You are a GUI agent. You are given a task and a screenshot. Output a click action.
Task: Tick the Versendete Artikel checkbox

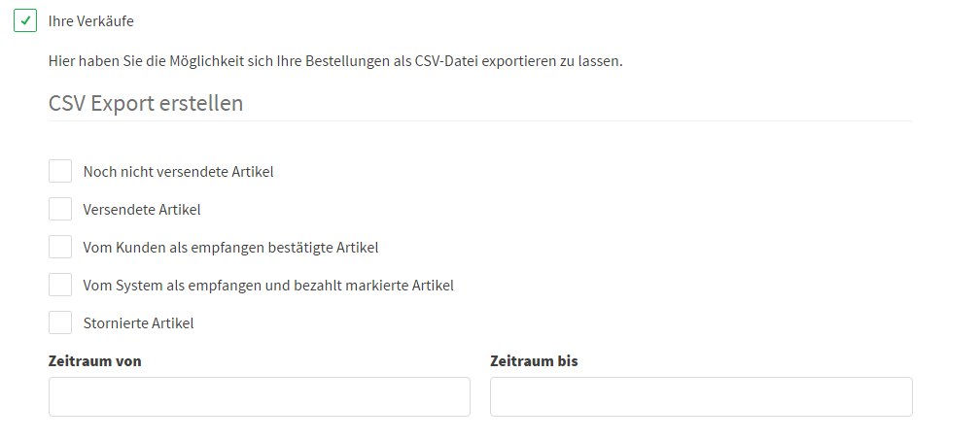coord(60,210)
